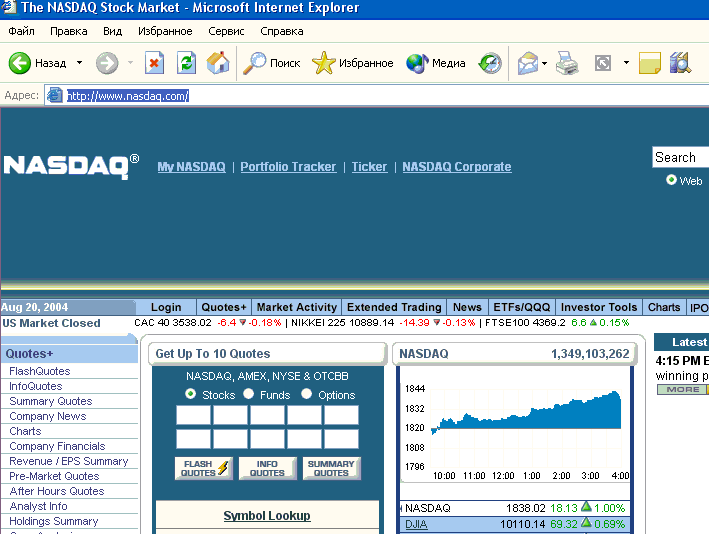Open the News tab

point(467,307)
